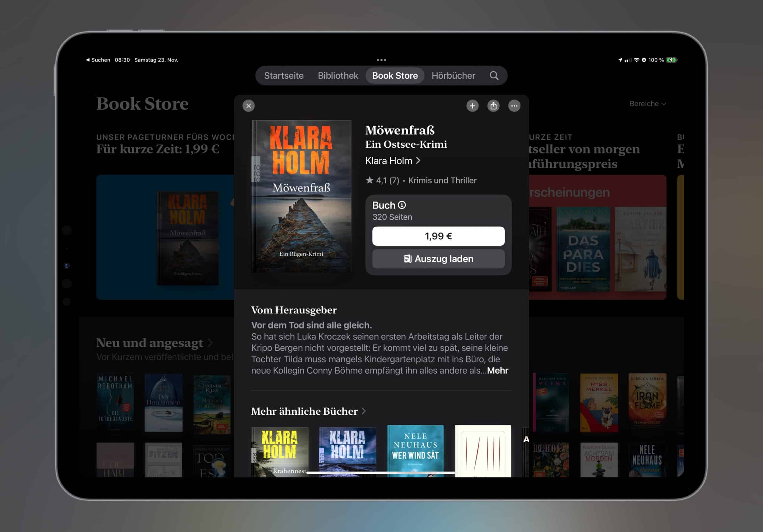The width and height of the screenshot is (763, 532).
Task: Tap the home indicator bar at bottom
Action: [x=381, y=472]
